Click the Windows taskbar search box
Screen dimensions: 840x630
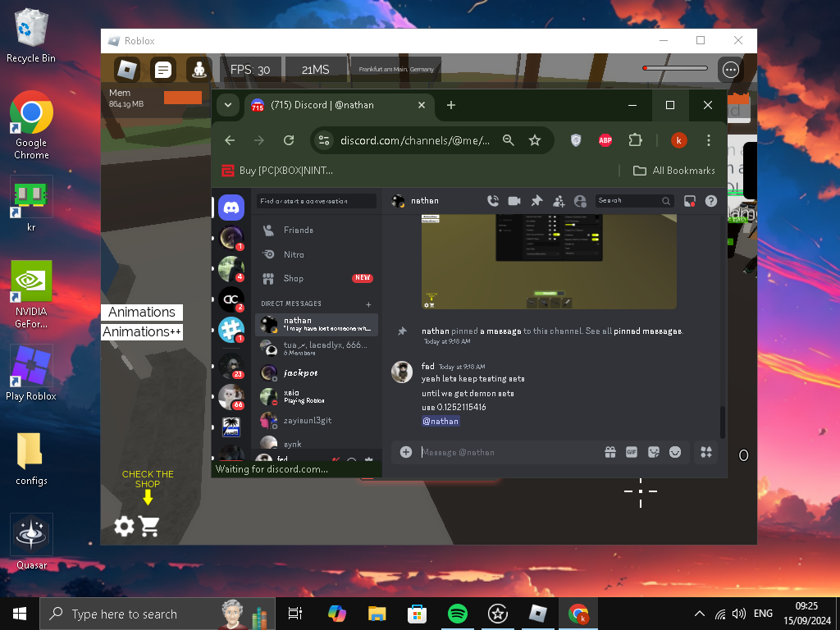click(157, 614)
